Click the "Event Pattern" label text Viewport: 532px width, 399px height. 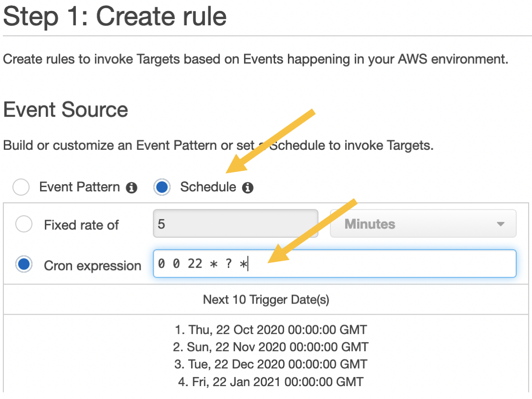coord(80,187)
